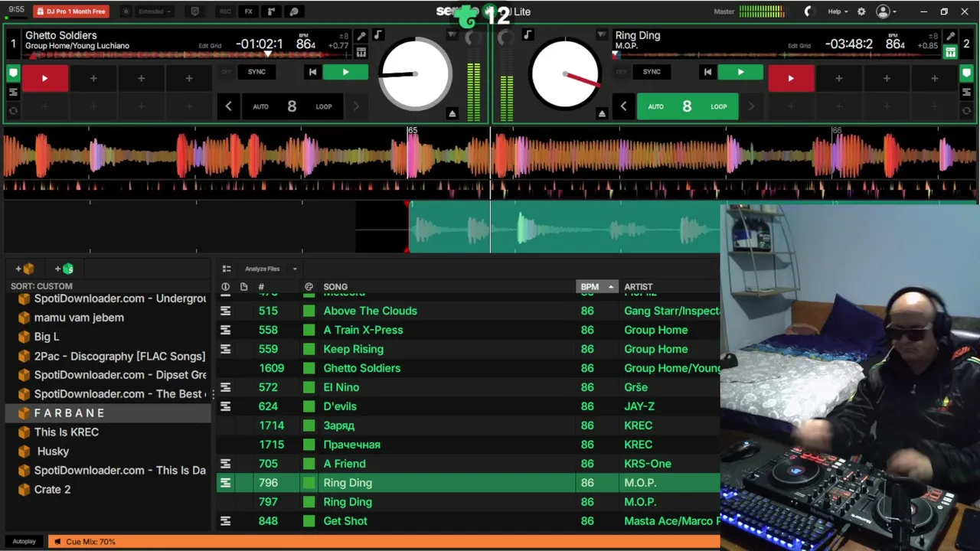
Task: Open deck 1 platter dropdown arrow
Action: click(x=452, y=35)
